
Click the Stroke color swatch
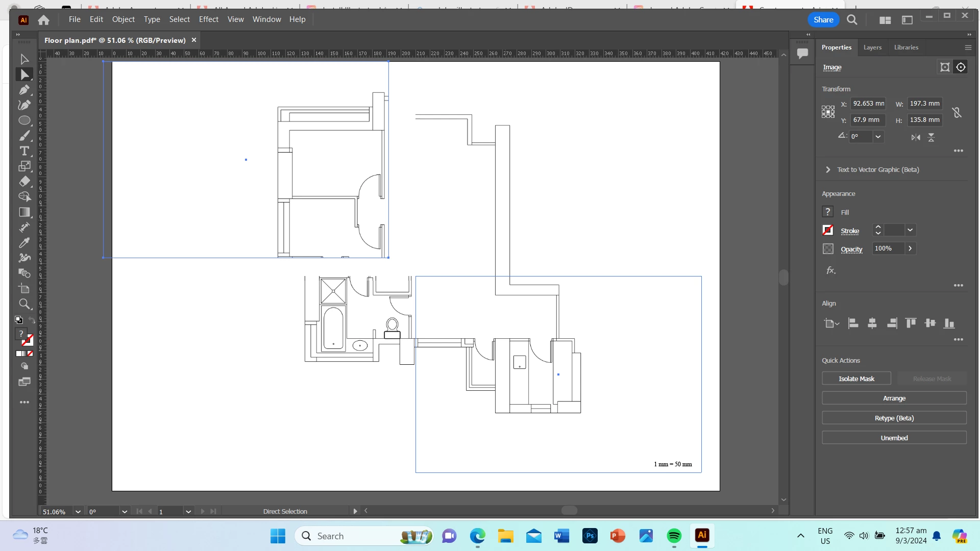(828, 231)
